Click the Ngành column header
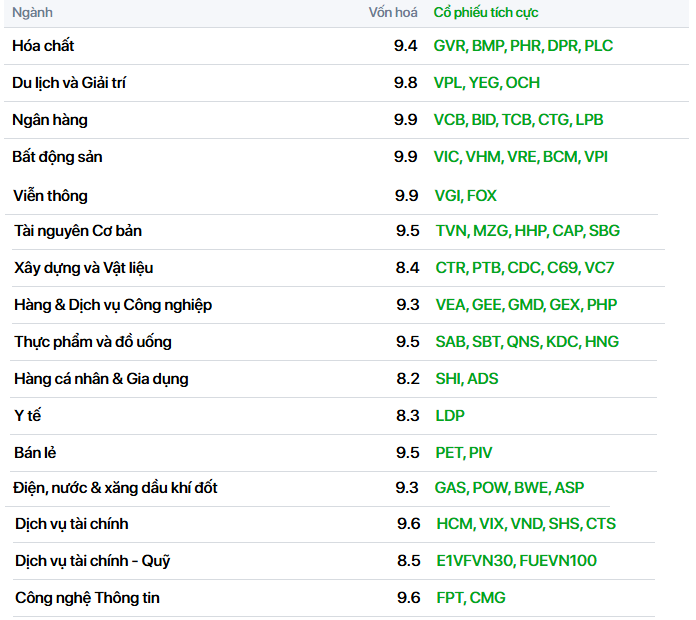696x620 pixels. pyautogui.click(x=32, y=12)
